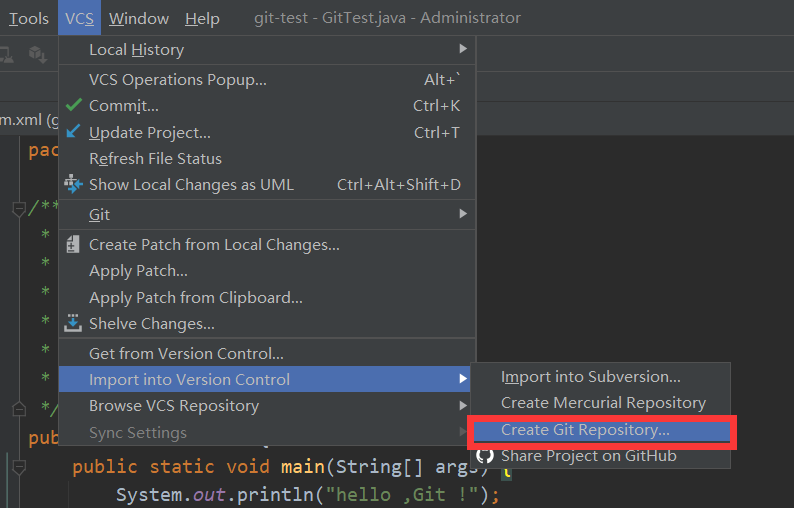The width and height of the screenshot is (794, 508).
Task: Select Show Local Changes as UML
Action: pos(267,185)
